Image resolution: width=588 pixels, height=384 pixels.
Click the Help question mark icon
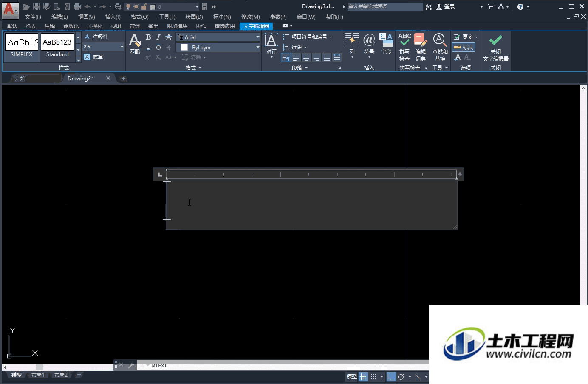point(520,7)
